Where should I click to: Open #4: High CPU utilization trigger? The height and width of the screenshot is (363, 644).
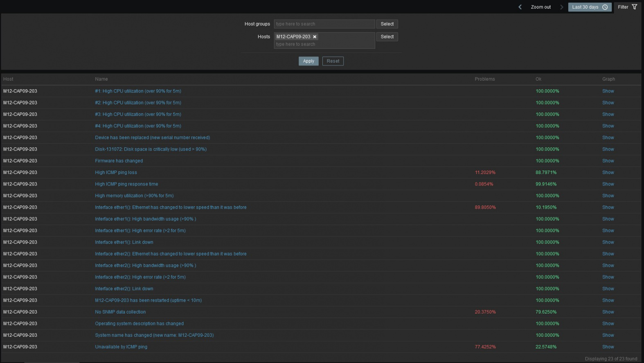pos(138,126)
